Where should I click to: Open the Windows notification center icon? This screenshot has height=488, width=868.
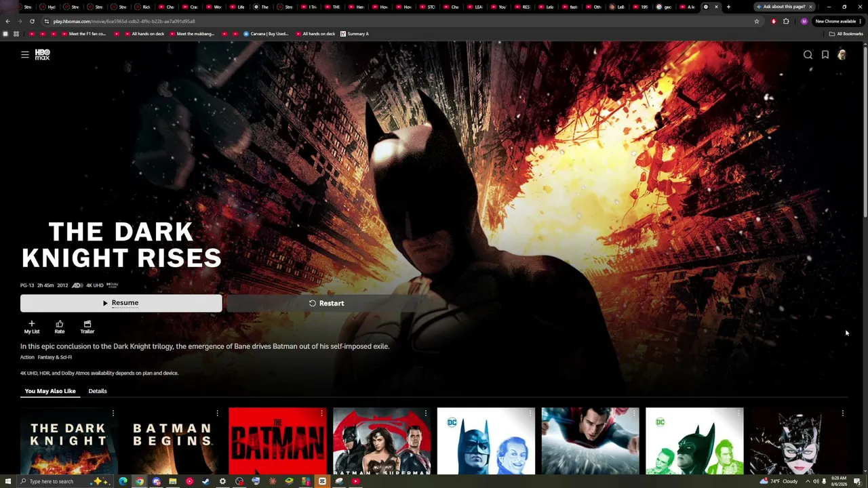pos(858,481)
